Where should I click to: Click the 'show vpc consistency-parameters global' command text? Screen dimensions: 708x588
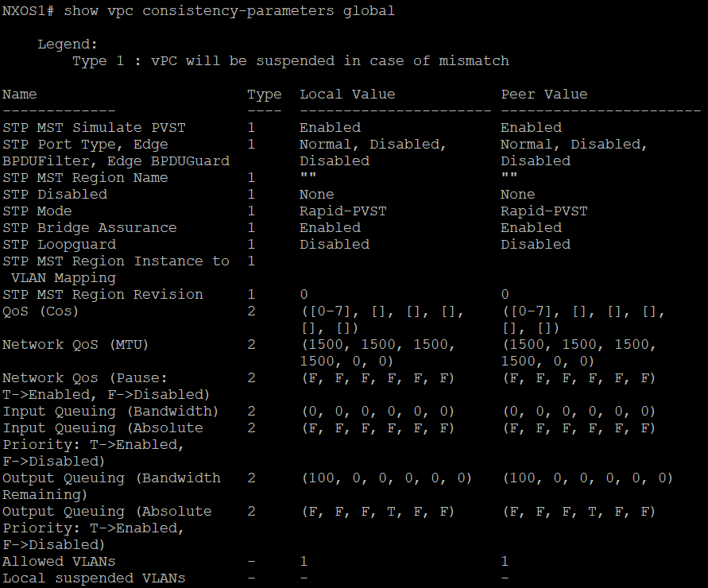[x=229, y=11]
